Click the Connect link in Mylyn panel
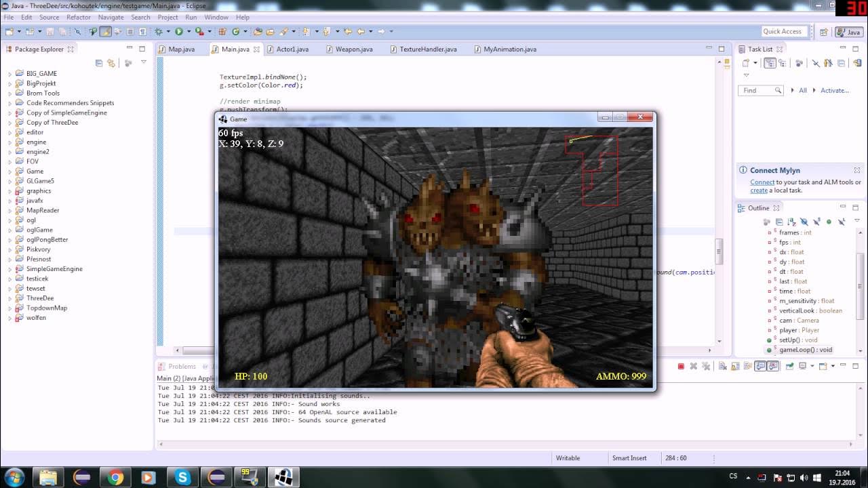 [762, 182]
